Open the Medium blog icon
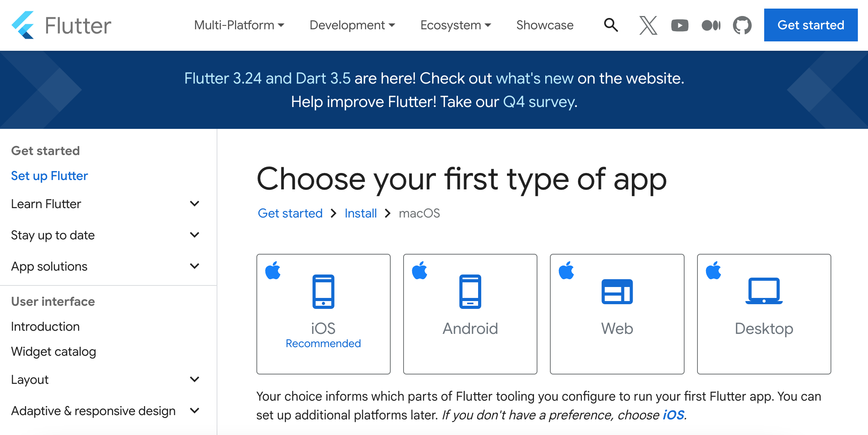This screenshot has height=435, width=868. [x=711, y=25]
